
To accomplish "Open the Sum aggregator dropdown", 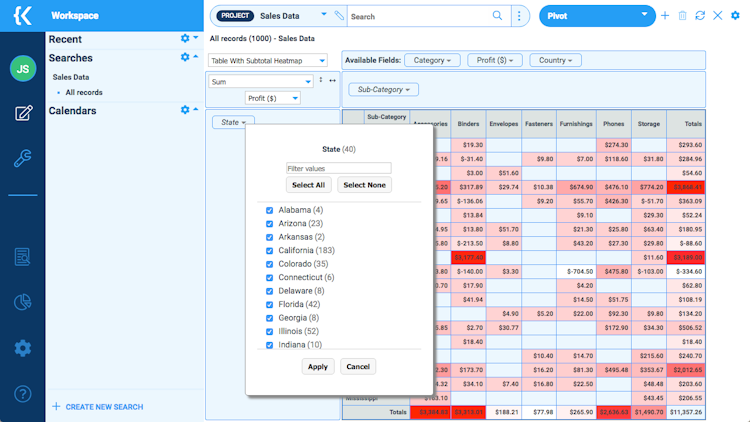I will [261, 82].
